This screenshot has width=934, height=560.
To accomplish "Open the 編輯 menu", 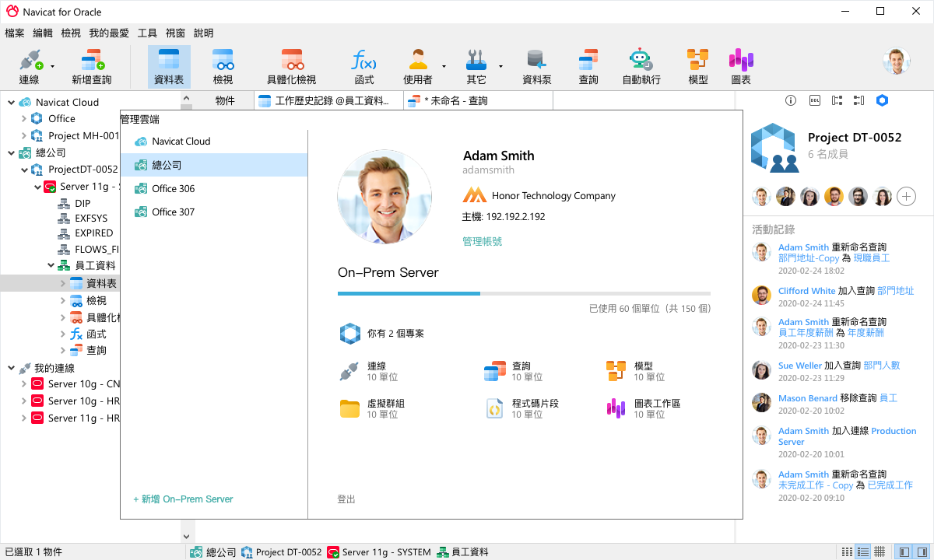I will 43,33.
